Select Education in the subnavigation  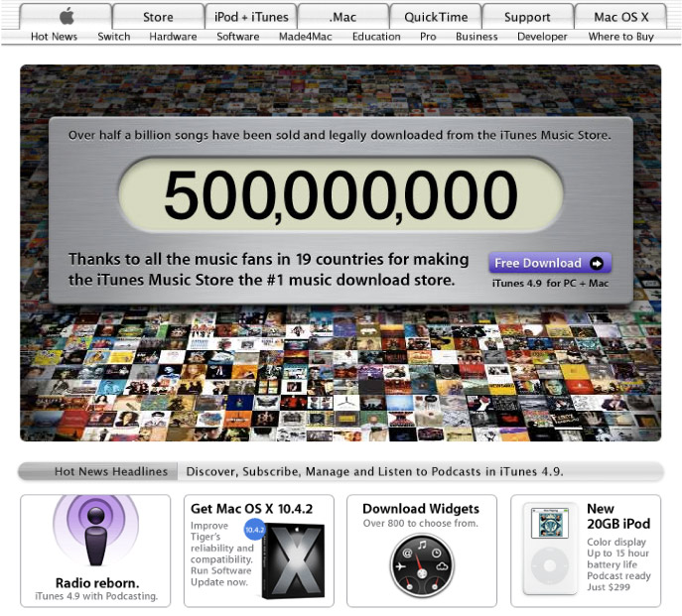coord(376,37)
